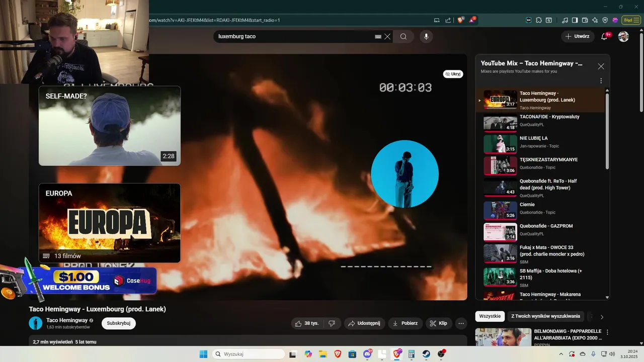Viewport: 644px width, 362px height.
Task: Open Windows Start menu
Action: point(203,354)
